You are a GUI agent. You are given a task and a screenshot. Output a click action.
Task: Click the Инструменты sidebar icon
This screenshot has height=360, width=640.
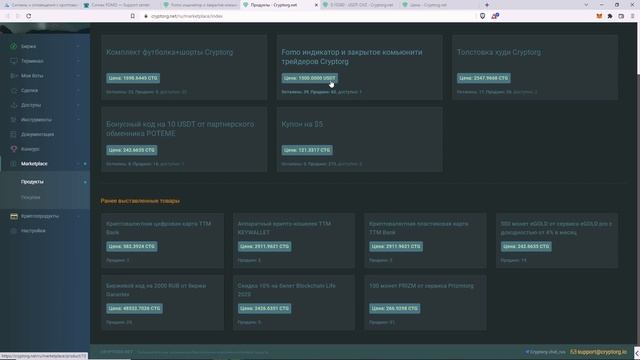pyautogui.click(x=13, y=120)
